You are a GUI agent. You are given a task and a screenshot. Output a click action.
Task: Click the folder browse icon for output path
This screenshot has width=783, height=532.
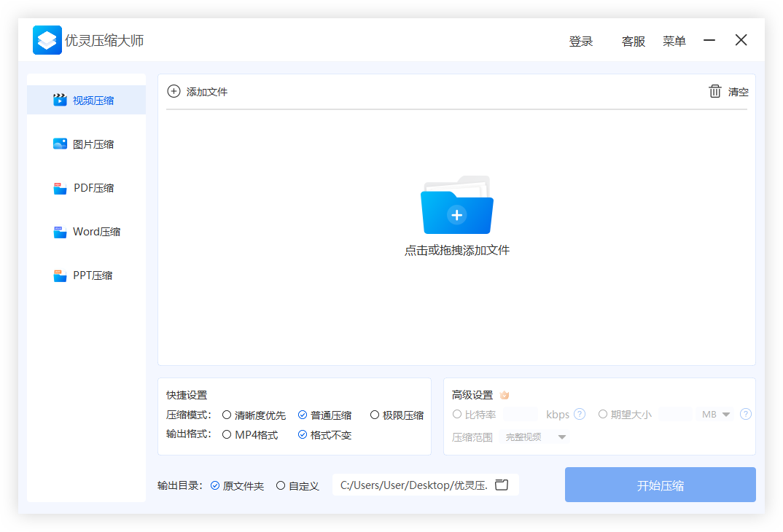pos(502,485)
